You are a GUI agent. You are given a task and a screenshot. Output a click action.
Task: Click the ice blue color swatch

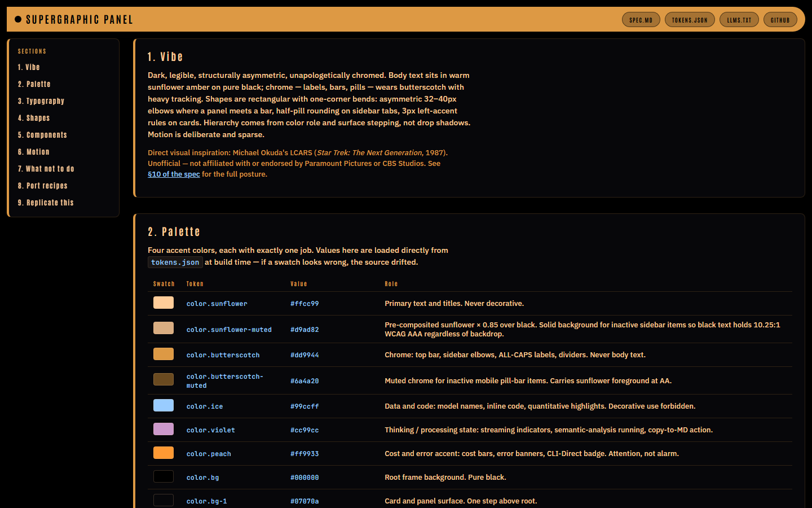164,405
